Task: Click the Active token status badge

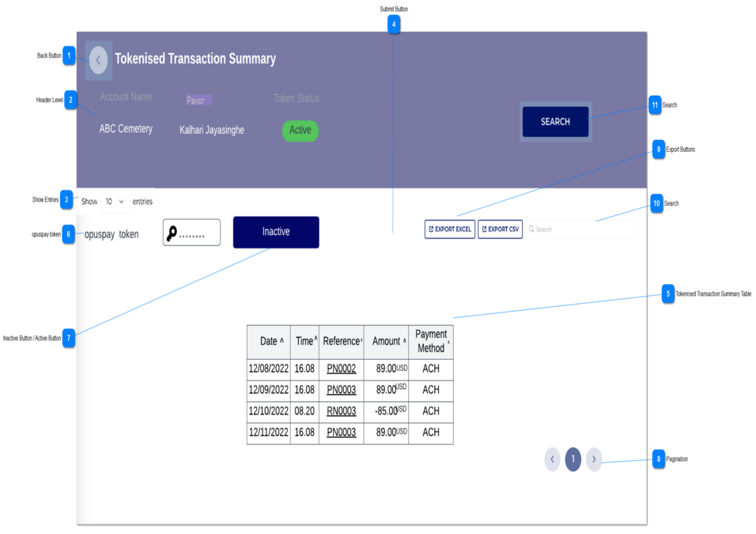Action: 300,131
